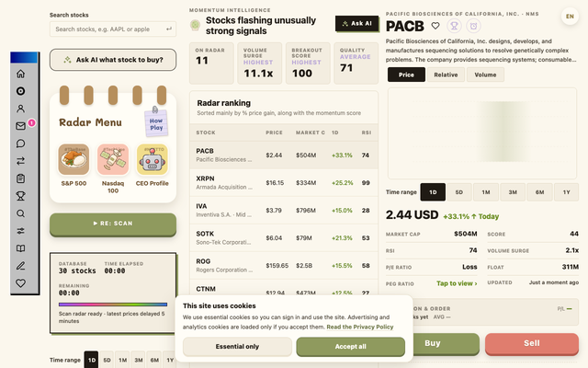
Task: Click the rainbow scan progress bar
Action: 113,305
